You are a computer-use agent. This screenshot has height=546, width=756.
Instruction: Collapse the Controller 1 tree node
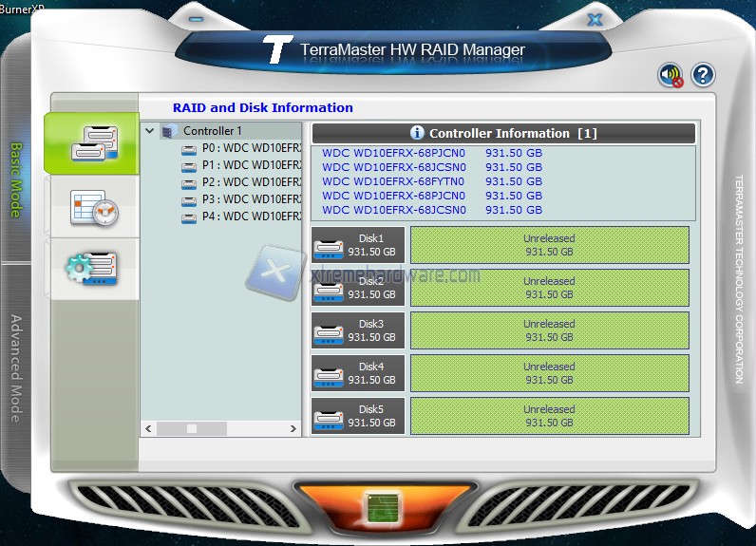150,131
